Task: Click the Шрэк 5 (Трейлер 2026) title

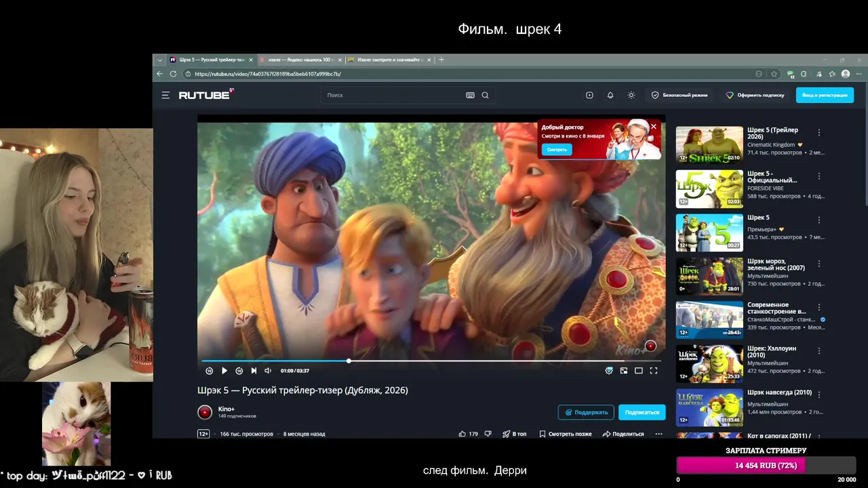Action: (772, 133)
